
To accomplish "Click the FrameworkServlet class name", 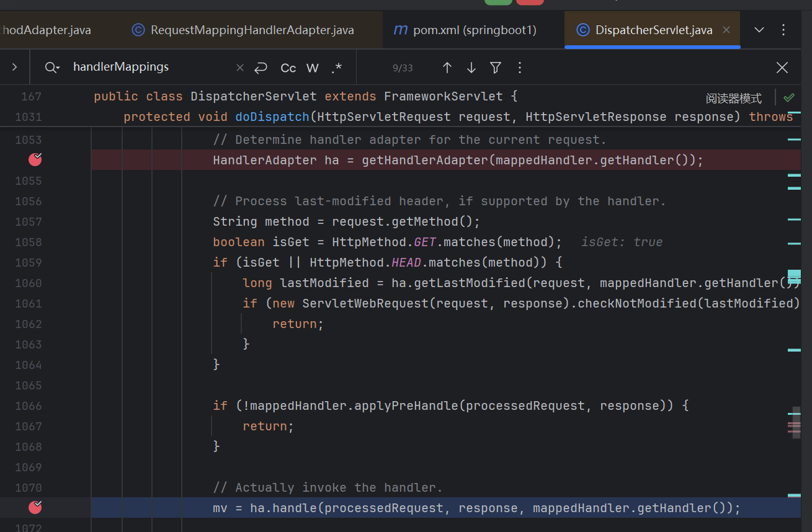I will click(x=444, y=96).
